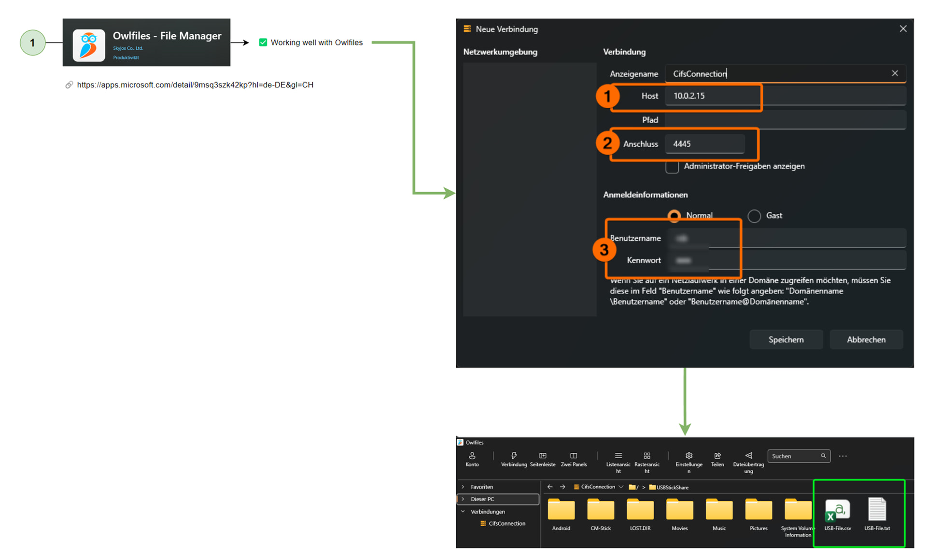Click the Abbrechen button

(866, 339)
